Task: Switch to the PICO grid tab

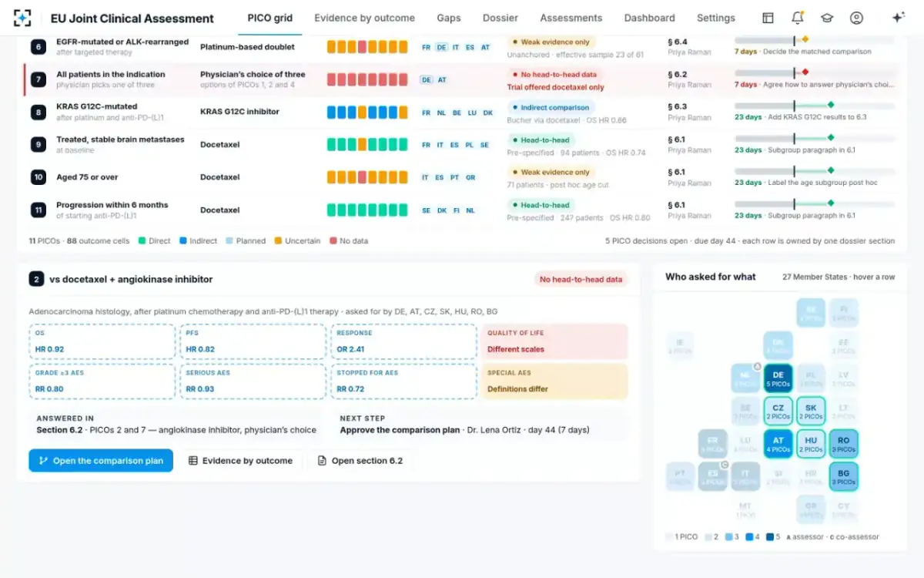Action: point(269,18)
